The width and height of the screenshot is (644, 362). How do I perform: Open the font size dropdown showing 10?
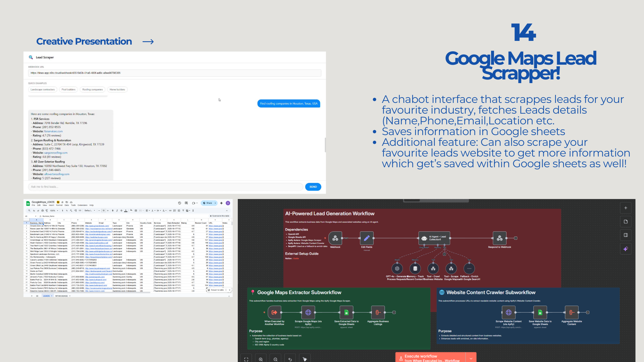pyautogui.click(x=104, y=211)
